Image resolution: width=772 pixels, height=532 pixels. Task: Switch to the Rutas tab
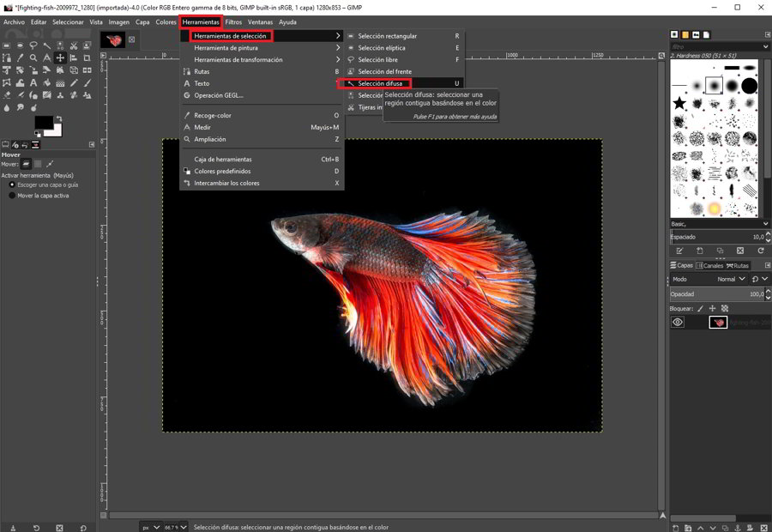pyautogui.click(x=738, y=265)
